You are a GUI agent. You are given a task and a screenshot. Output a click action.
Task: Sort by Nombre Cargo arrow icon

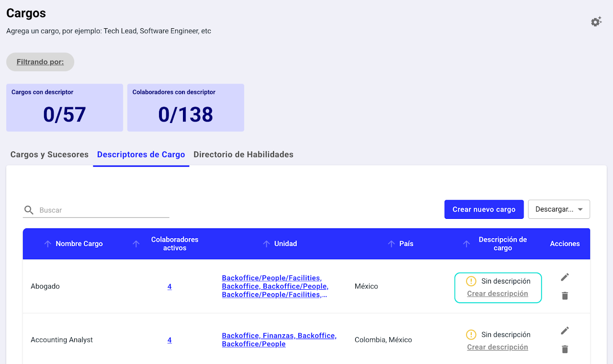point(47,244)
